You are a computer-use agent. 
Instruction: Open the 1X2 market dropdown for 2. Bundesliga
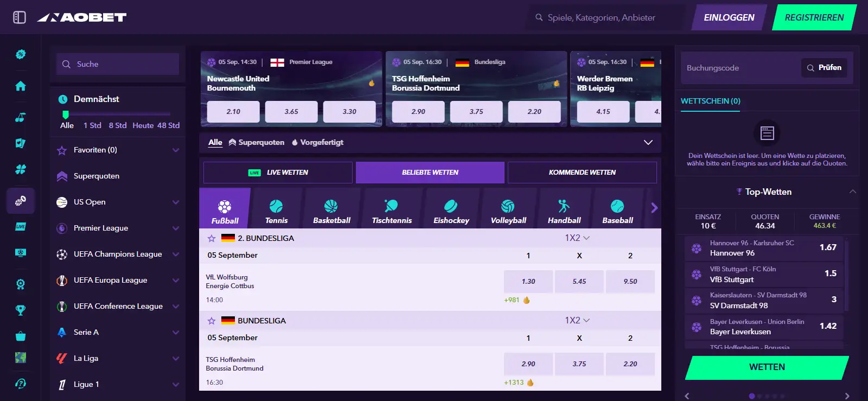coord(577,238)
